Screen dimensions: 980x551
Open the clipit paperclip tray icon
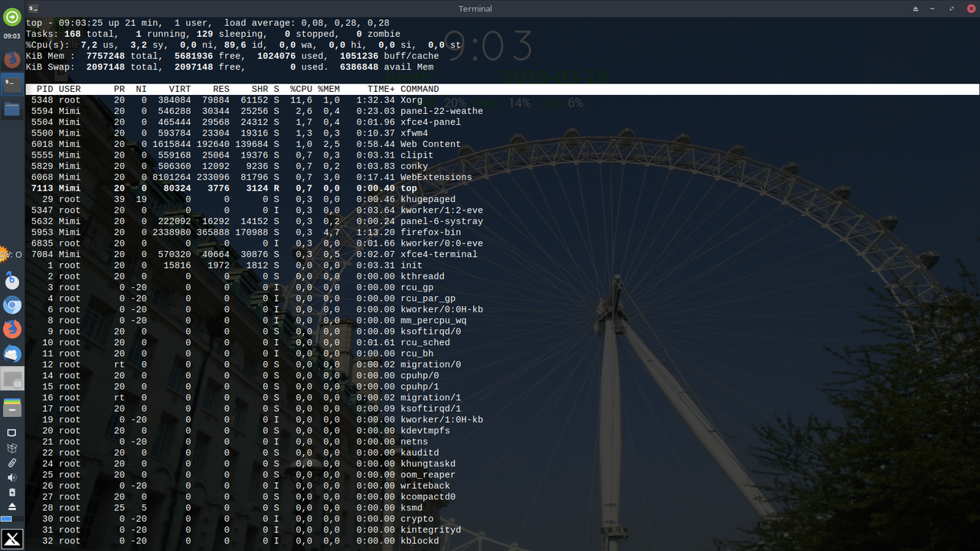pyautogui.click(x=11, y=463)
